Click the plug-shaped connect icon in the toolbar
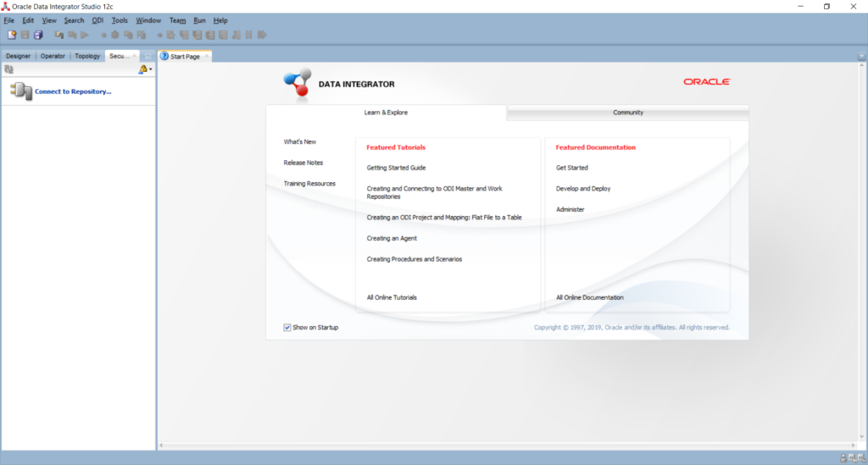Image resolution: width=868 pixels, height=465 pixels. point(58,35)
